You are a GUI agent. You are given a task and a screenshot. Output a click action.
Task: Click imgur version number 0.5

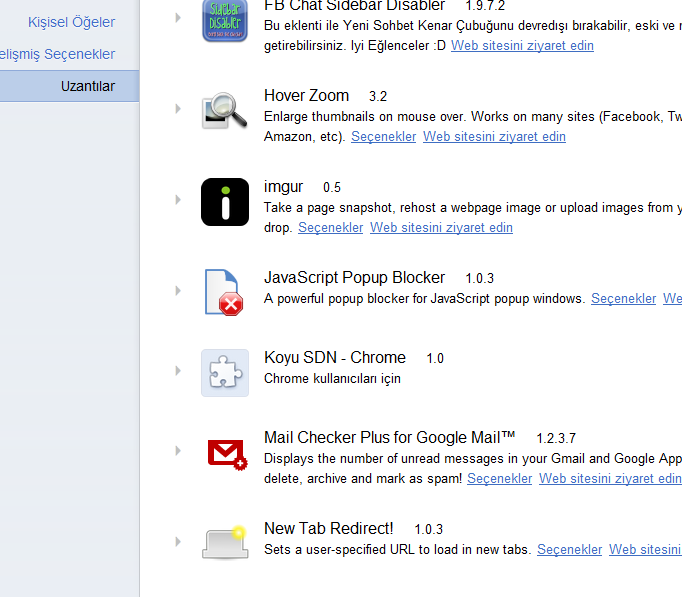click(331, 187)
